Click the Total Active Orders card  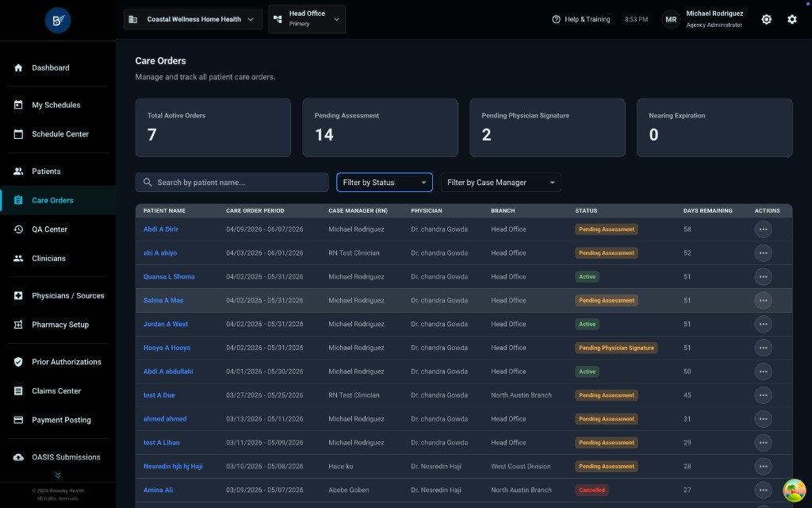(x=213, y=128)
